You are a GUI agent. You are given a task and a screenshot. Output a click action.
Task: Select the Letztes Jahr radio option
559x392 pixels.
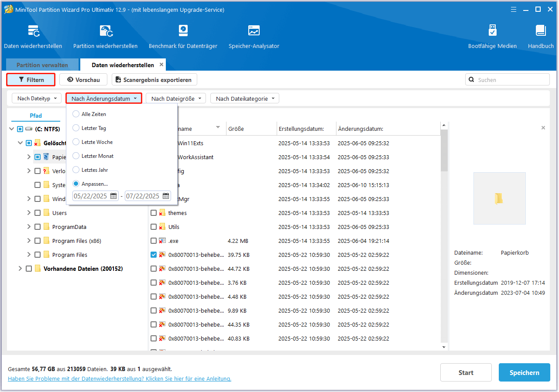(76, 170)
